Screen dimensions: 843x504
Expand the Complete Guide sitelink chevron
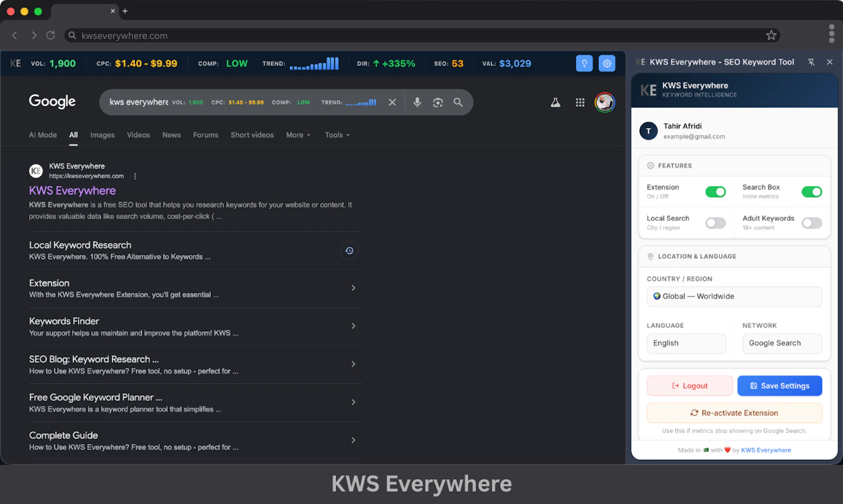pos(353,440)
